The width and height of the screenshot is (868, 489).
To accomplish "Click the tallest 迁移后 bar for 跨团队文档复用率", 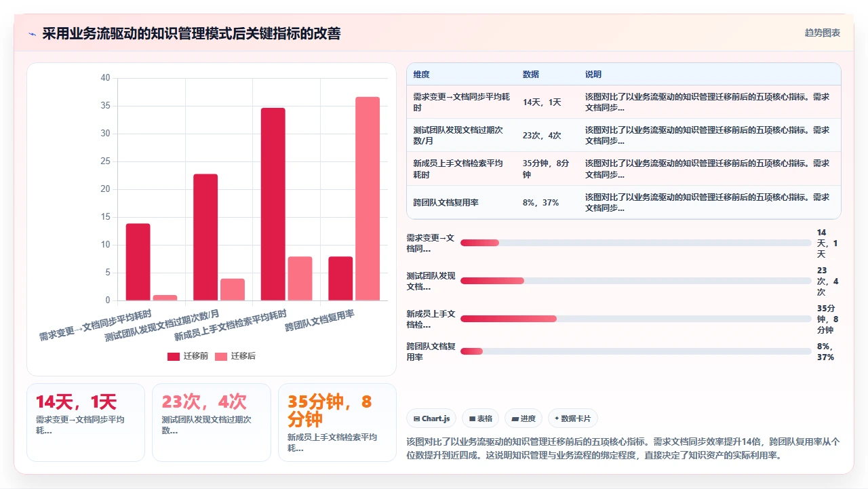I will pyautogui.click(x=368, y=199).
